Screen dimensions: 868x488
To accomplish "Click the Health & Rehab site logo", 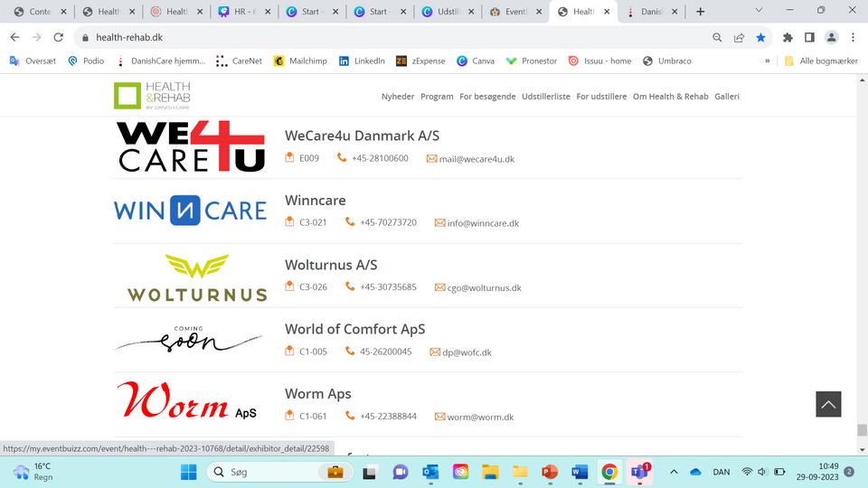I will tap(152, 96).
